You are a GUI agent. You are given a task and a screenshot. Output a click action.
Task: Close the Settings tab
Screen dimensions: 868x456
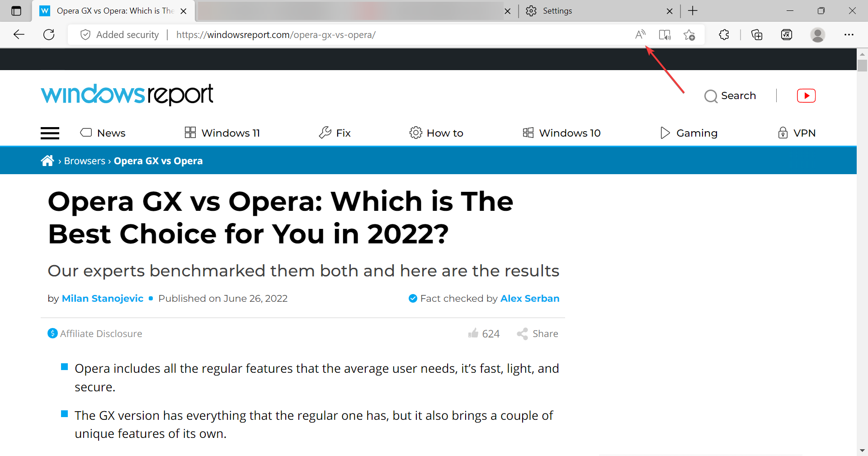pyautogui.click(x=670, y=11)
